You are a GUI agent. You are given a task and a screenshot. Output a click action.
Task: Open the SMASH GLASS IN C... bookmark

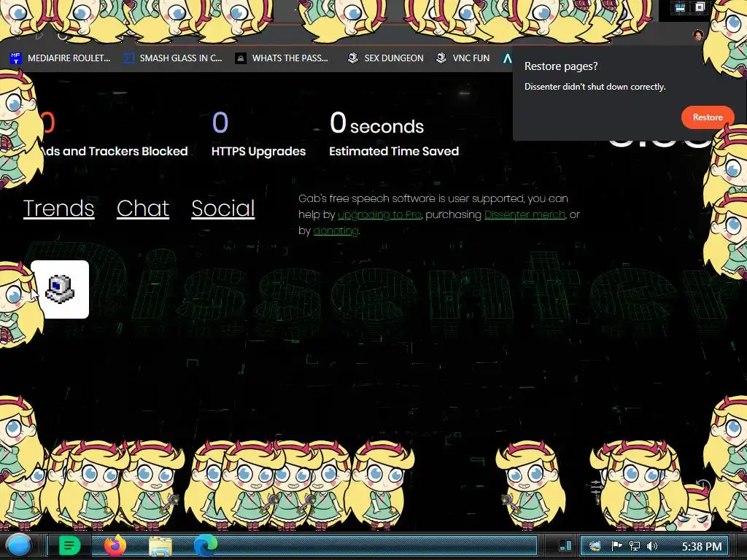(x=173, y=58)
